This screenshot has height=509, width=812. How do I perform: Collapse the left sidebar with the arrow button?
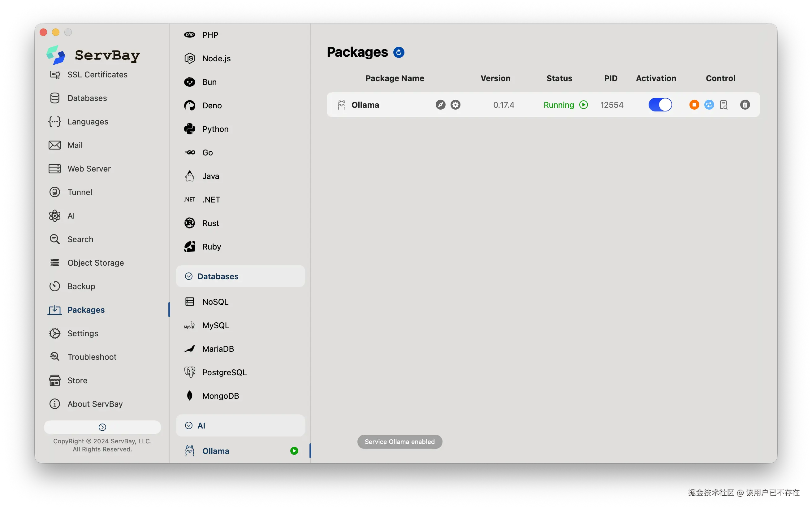[102, 427]
